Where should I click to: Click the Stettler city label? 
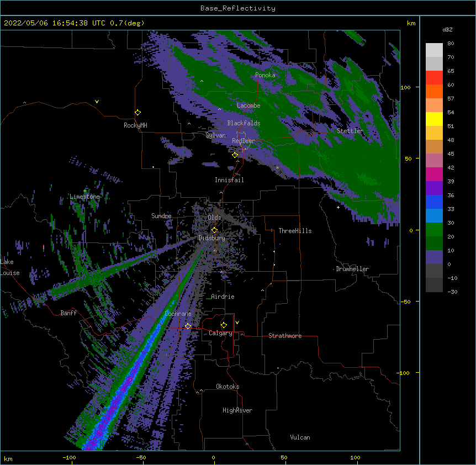tap(350, 131)
